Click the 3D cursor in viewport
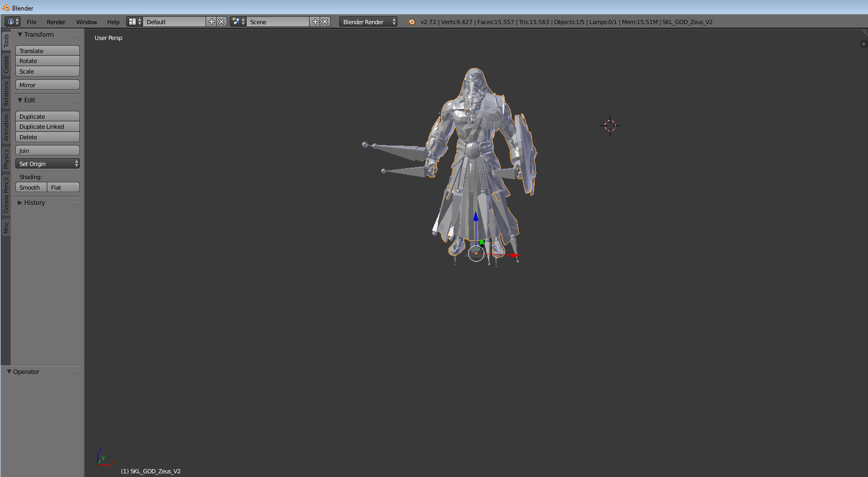 (x=610, y=126)
